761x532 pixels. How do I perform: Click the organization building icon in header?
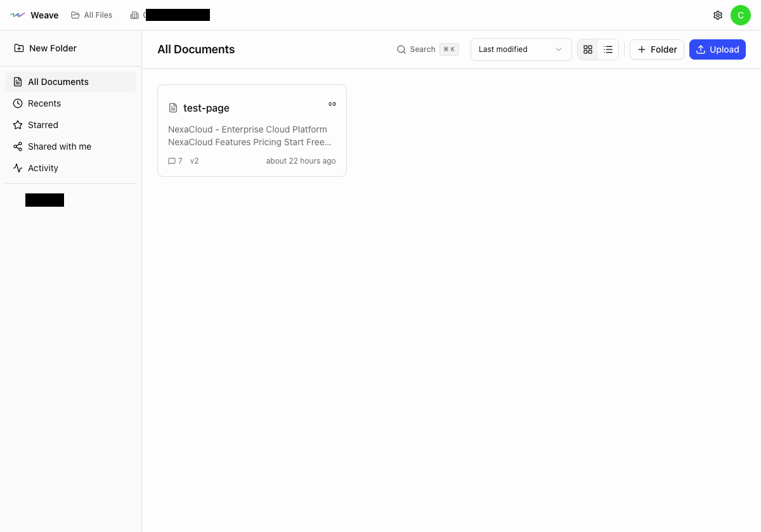click(x=134, y=15)
